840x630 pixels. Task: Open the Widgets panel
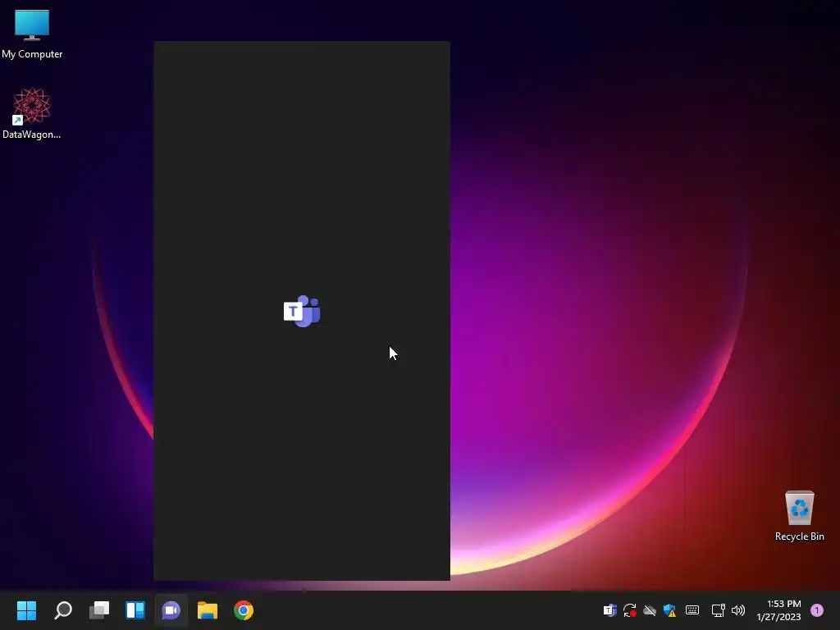135,610
